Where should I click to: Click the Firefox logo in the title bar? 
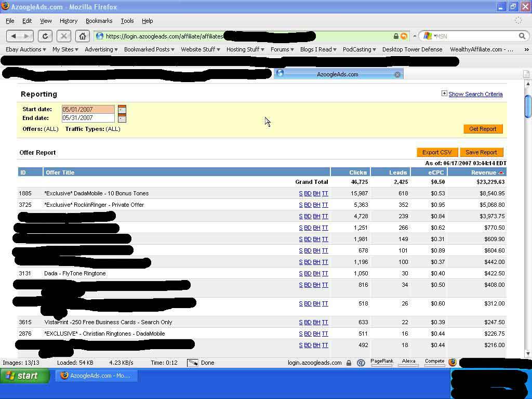[5, 6]
